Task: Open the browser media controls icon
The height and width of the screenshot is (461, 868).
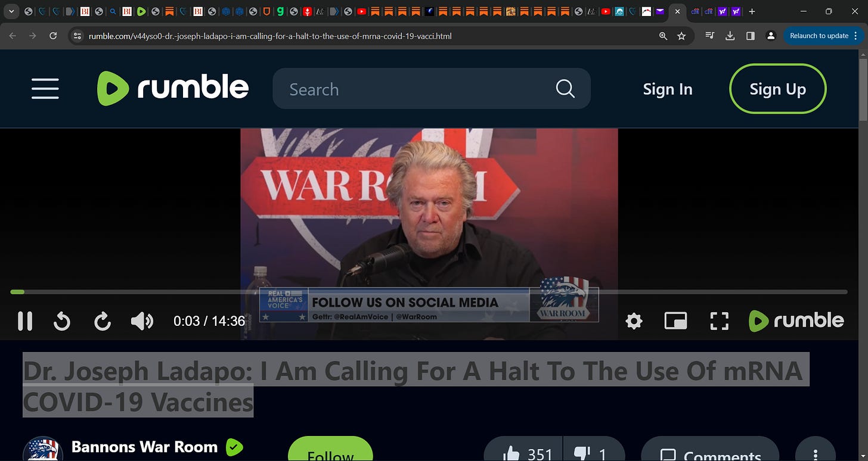Action: [x=709, y=36]
